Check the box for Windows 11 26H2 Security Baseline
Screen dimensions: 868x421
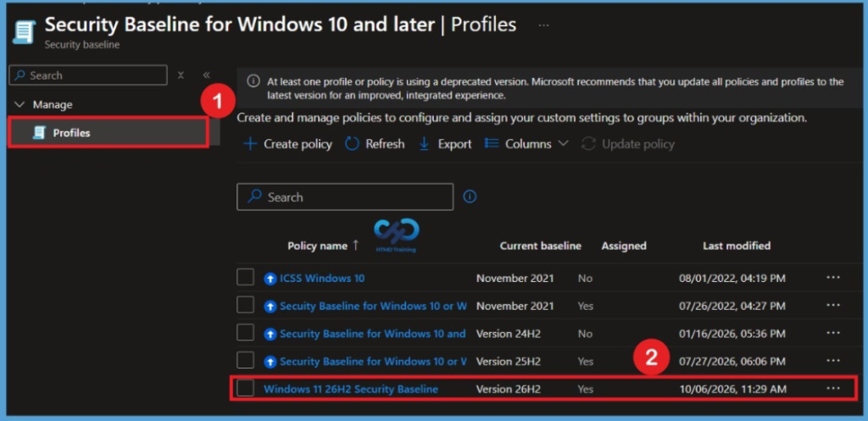click(x=245, y=388)
